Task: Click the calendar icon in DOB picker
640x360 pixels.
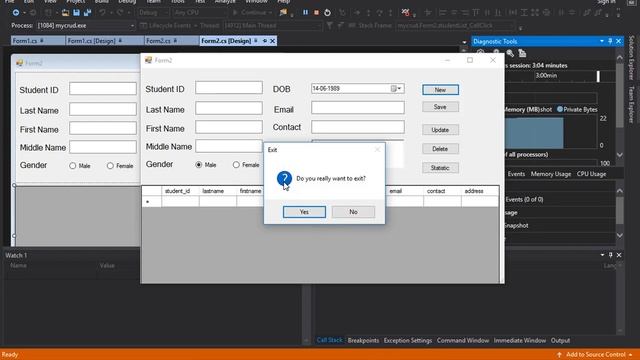Action: (393, 89)
